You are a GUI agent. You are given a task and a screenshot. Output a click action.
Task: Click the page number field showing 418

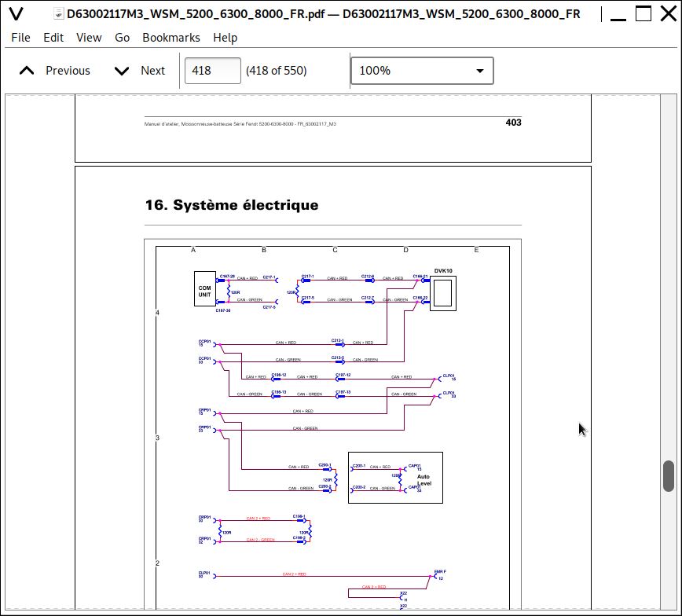tap(212, 71)
